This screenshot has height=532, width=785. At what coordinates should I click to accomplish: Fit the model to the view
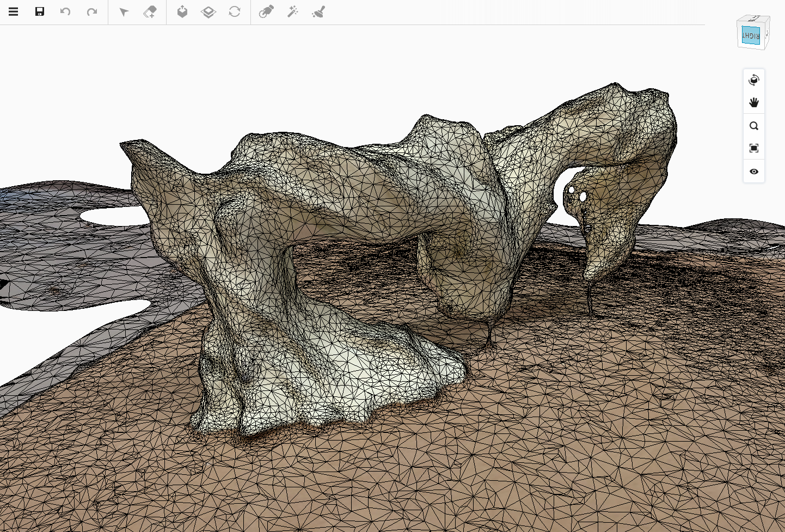coord(754,148)
